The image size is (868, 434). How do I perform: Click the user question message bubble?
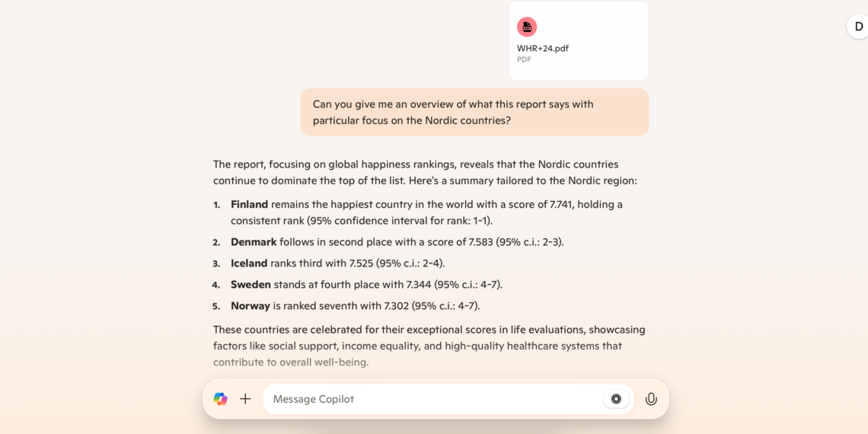(474, 112)
